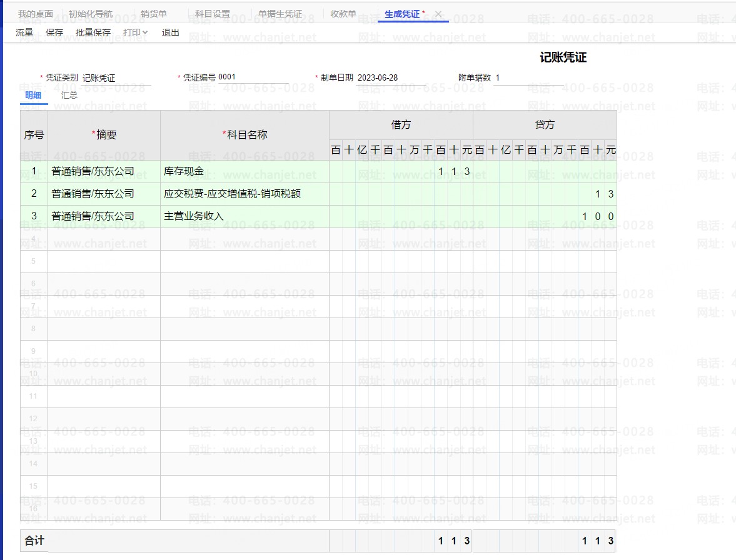Image resolution: width=736 pixels, height=560 pixels.
Task: Select the 汇总 sub-tab
Action: coord(69,95)
